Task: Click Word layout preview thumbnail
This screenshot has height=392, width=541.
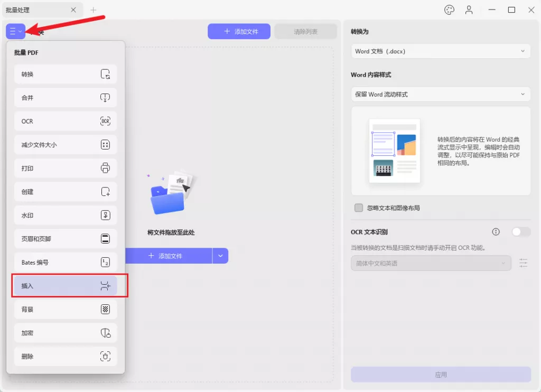Action: point(394,151)
